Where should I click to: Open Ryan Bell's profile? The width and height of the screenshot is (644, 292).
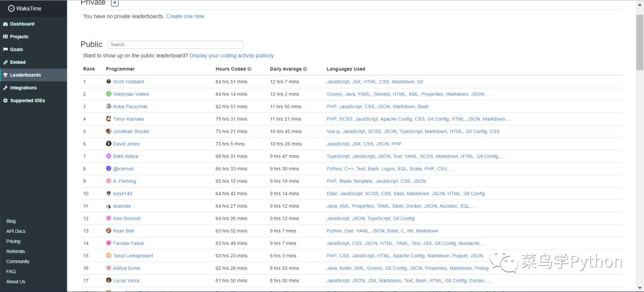(123, 230)
